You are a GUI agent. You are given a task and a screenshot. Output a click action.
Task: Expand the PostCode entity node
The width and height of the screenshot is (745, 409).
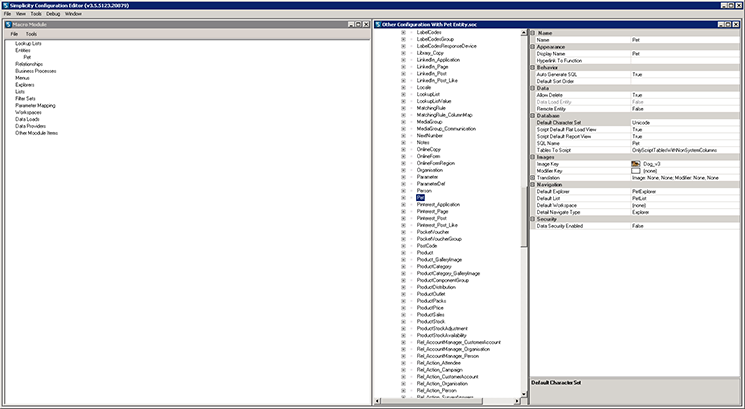coord(403,246)
